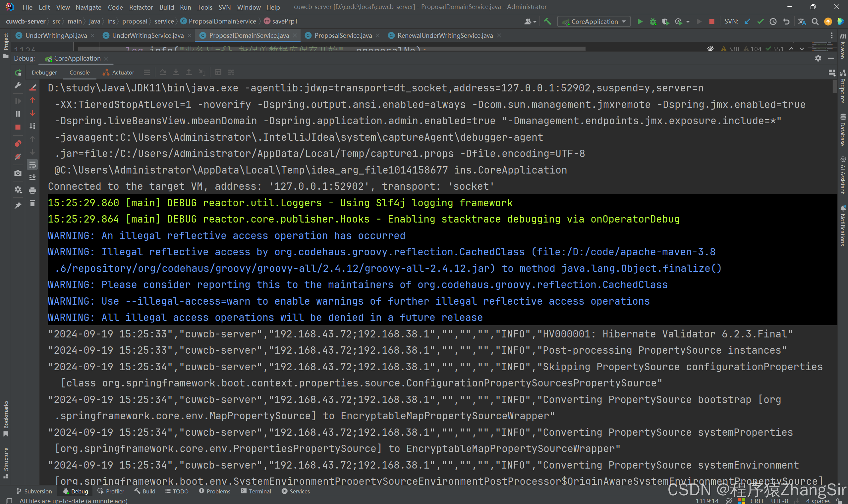Commit changes with the SVN green checkmark
Screen dimensions: 848x504
pos(760,22)
